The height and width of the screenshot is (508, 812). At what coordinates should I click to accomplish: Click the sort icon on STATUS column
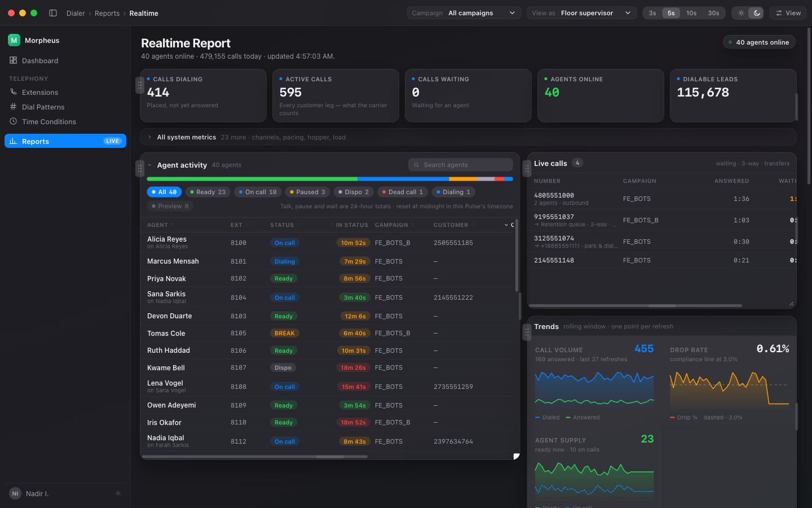pyautogui.click(x=298, y=225)
